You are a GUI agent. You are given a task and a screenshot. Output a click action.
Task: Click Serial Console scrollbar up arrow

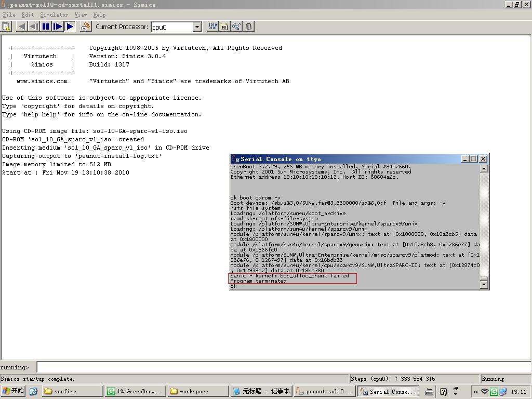point(484,168)
